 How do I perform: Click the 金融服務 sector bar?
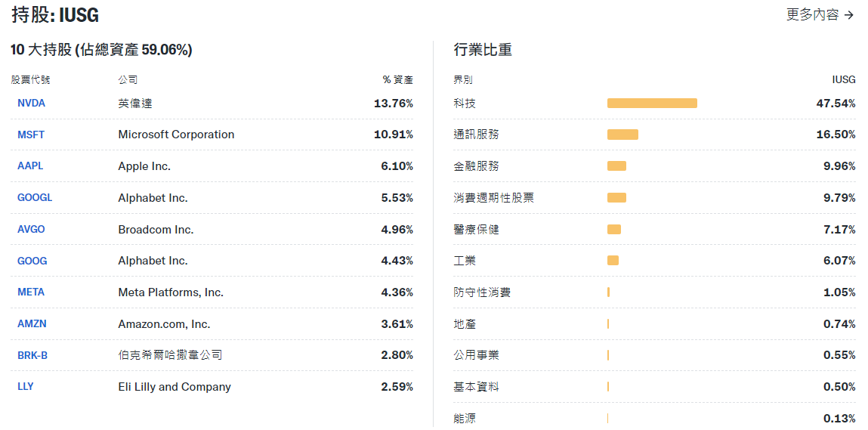tap(616, 166)
